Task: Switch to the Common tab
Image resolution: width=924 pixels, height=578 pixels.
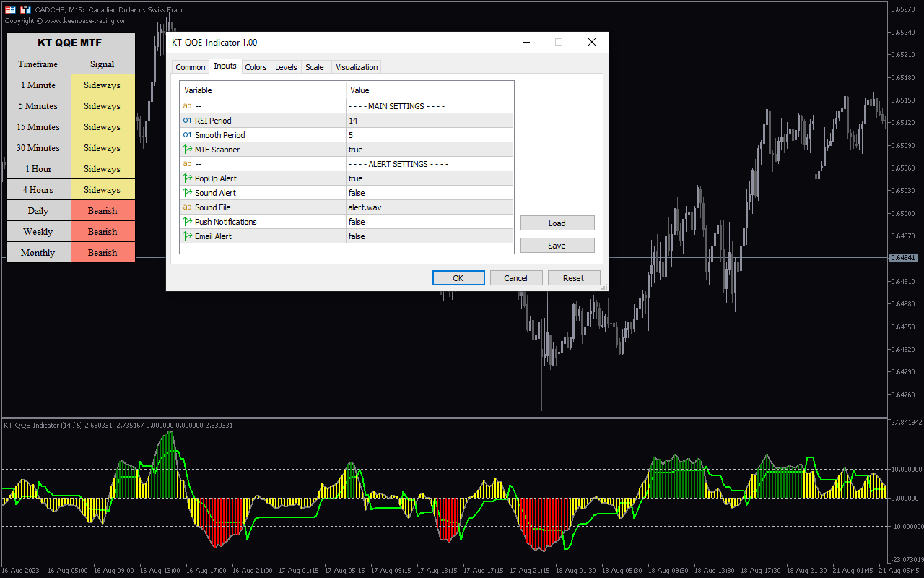Action: click(x=191, y=67)
